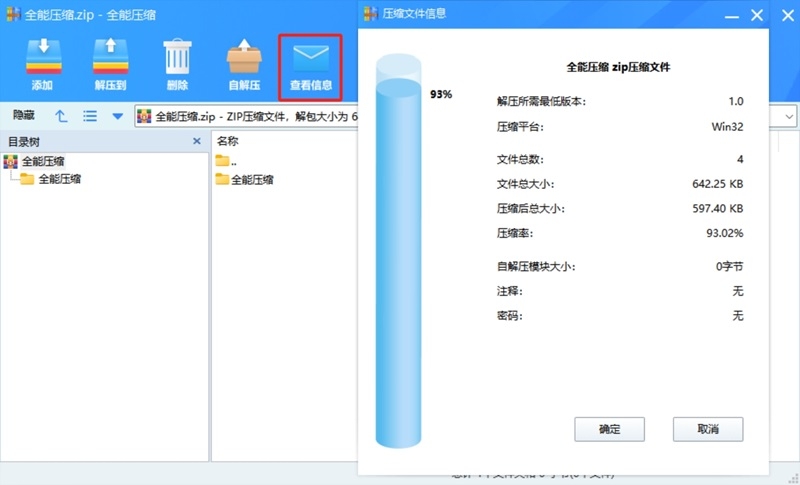Minimize the 压缩文件信息 dialog
800x485 pixels.
point(732,16)
